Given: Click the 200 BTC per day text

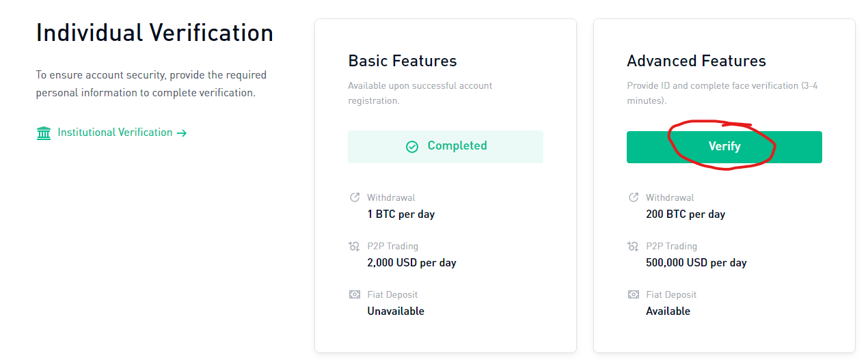Looking at the screenshot, I should [686, 214].
